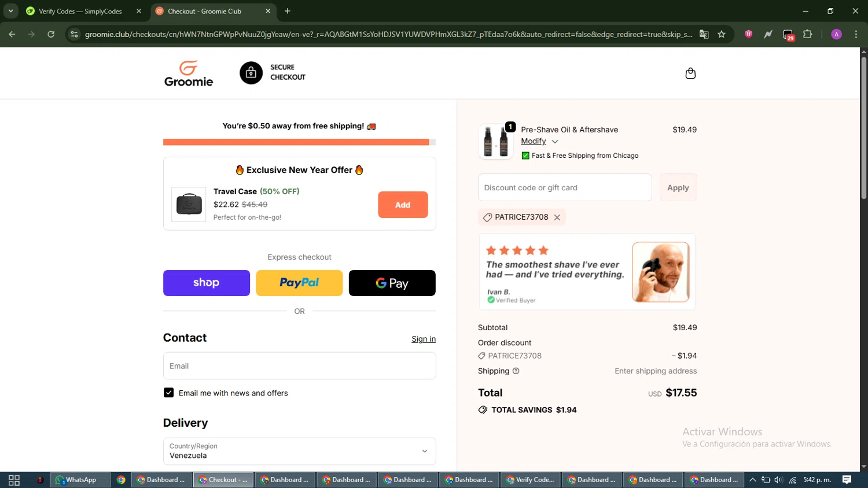The width and height of the screenshot is (868, 488).
Task: Open the tab search dropdown arrow
Action: click(x=10, y=11)
